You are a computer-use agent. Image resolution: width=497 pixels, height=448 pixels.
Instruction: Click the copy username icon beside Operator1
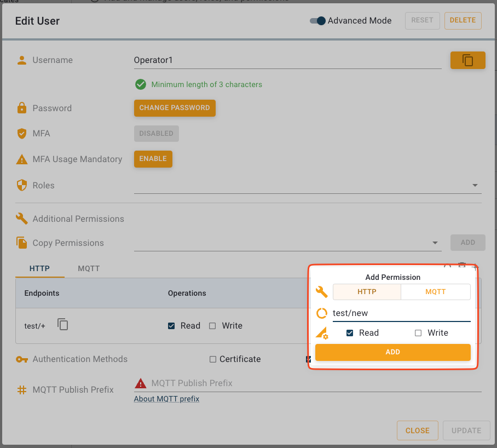(x=468, y=60)
